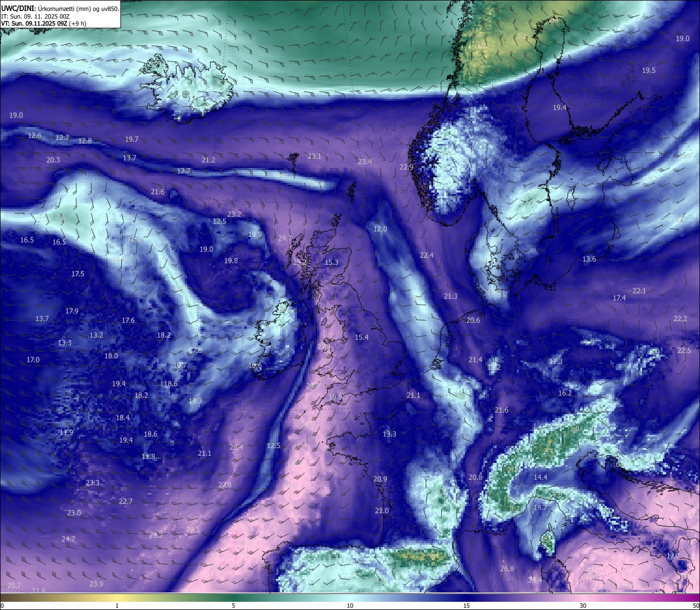Click the colour scale label '10'
Image resolution: width=700 pixels, height=610 pixels.
[350, 606]
